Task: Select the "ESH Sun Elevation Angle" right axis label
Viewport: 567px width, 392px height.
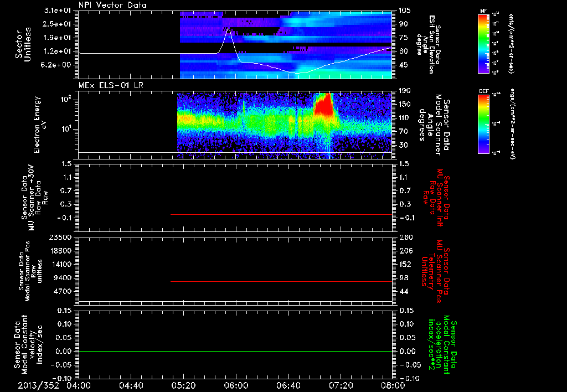Action: [x=429, y=44]
